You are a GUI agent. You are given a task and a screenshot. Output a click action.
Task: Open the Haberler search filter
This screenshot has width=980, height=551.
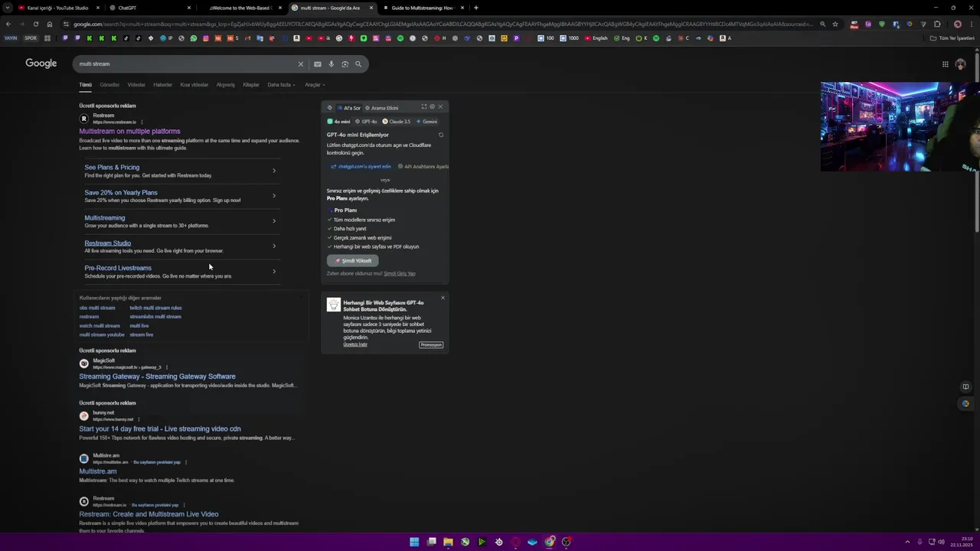pos(162,85)
